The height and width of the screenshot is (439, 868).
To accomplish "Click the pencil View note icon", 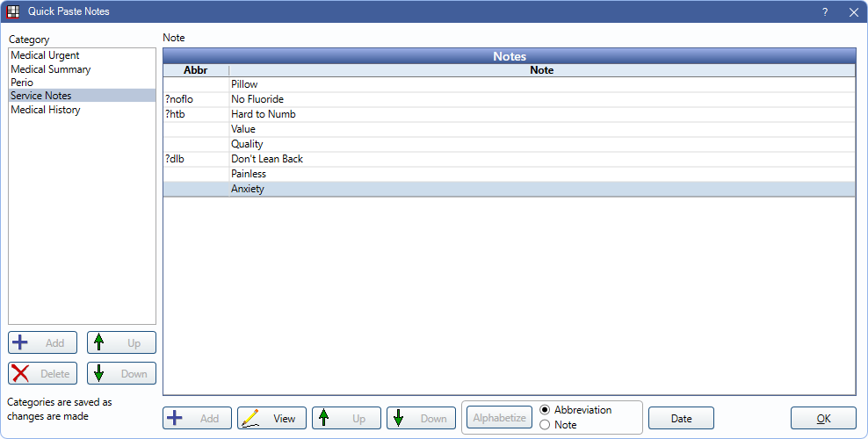I will click(251, 418).
